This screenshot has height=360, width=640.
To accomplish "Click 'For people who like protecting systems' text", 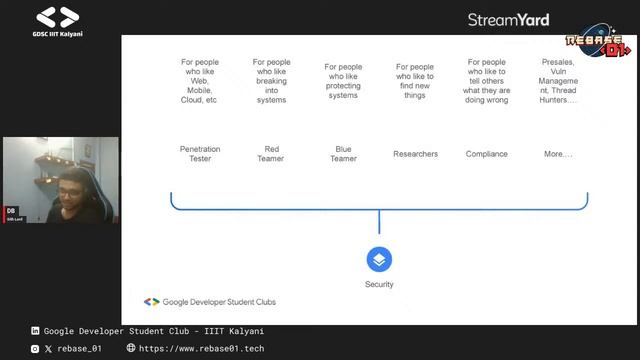I will [343, 81].
